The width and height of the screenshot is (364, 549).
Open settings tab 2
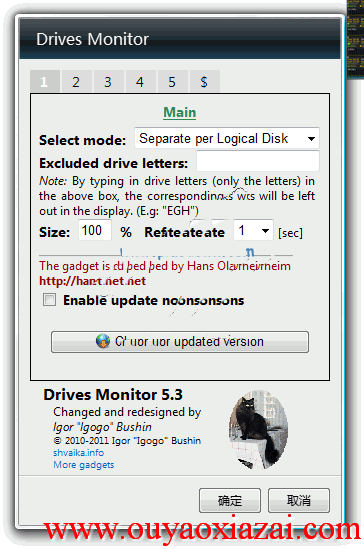[76, 82]
